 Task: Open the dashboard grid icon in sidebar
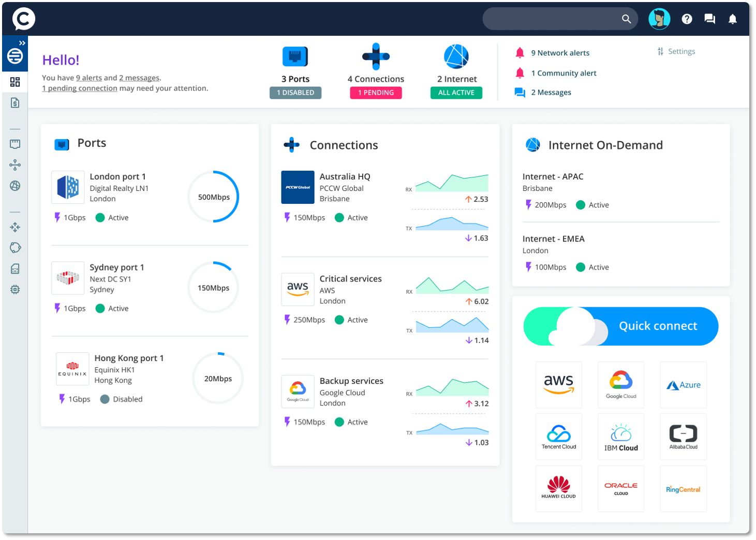15,82
